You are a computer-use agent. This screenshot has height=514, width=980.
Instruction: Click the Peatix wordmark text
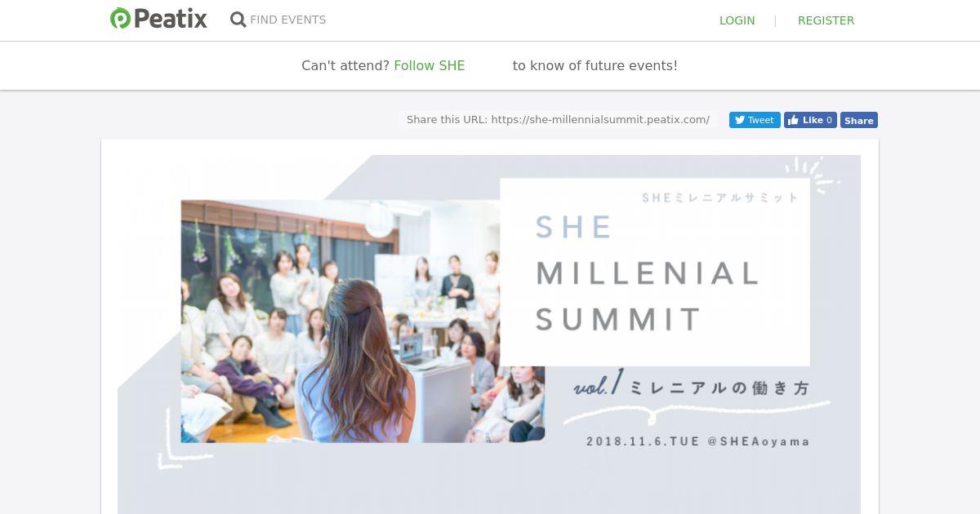click(x=171, y=19)
